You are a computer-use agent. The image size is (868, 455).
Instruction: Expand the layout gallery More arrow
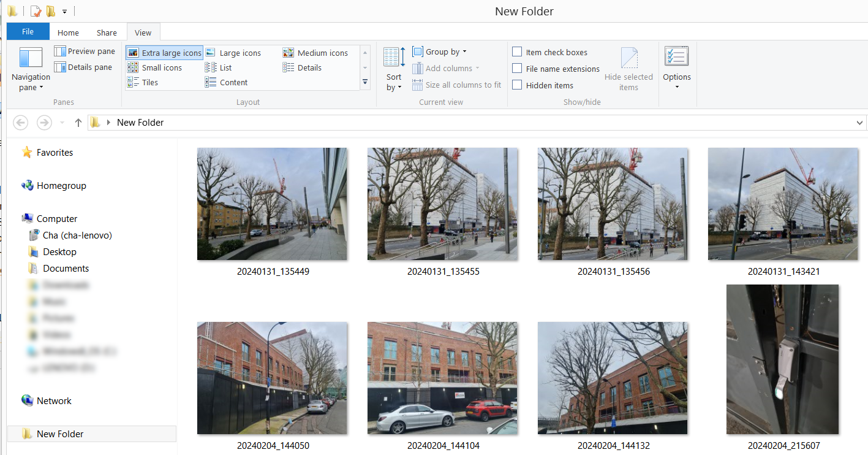click(365, 82)
